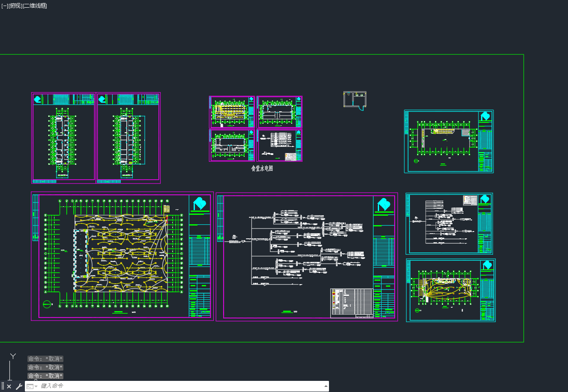Click the cyan logo in the large lighting plan title block

pyautogui.click(x=200, y=204)
